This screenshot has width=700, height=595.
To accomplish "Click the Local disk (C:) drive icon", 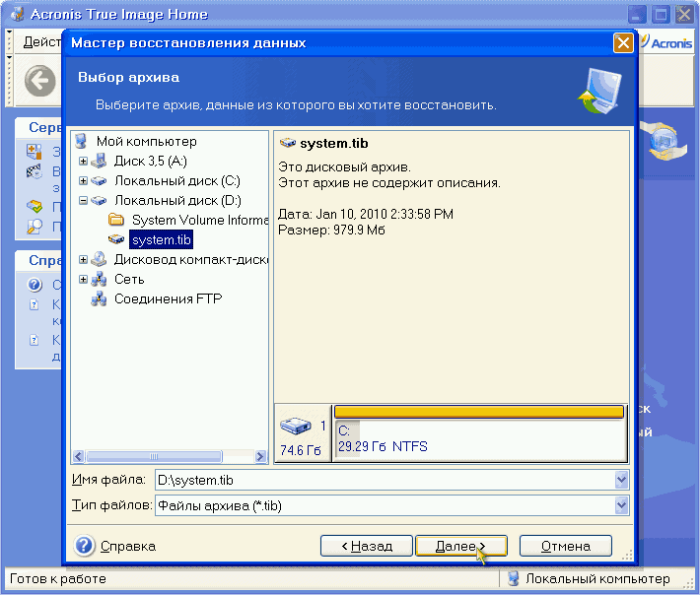I will [x=99, y=180].
